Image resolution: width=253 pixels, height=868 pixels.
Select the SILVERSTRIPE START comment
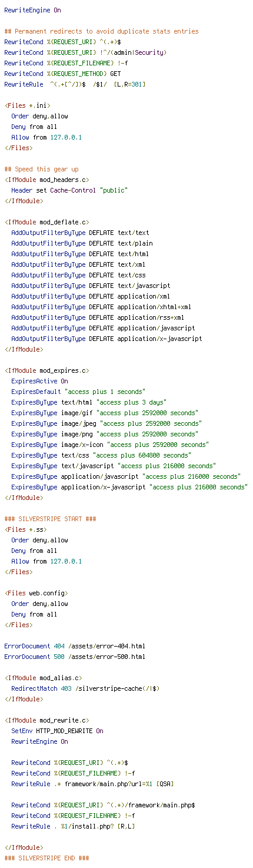pos(50,519)
